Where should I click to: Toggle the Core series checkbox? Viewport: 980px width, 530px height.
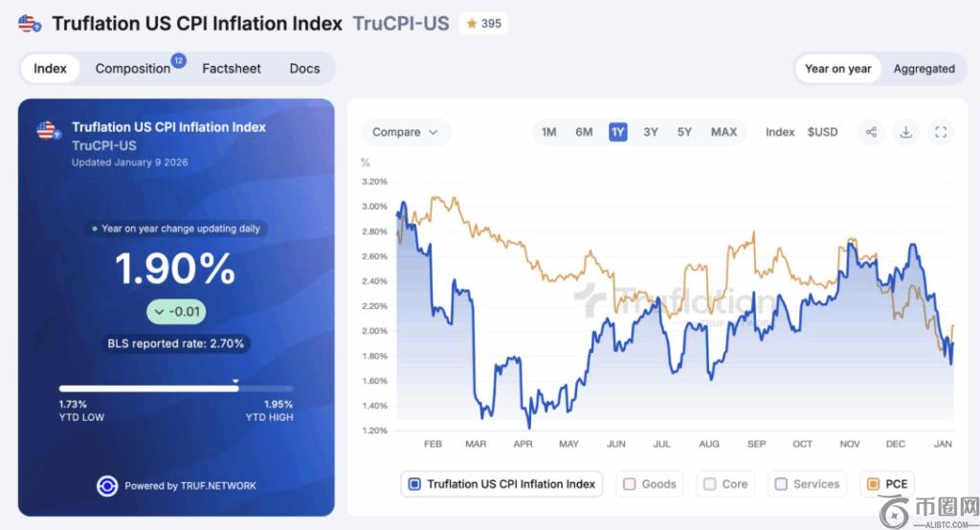point(709,484)
